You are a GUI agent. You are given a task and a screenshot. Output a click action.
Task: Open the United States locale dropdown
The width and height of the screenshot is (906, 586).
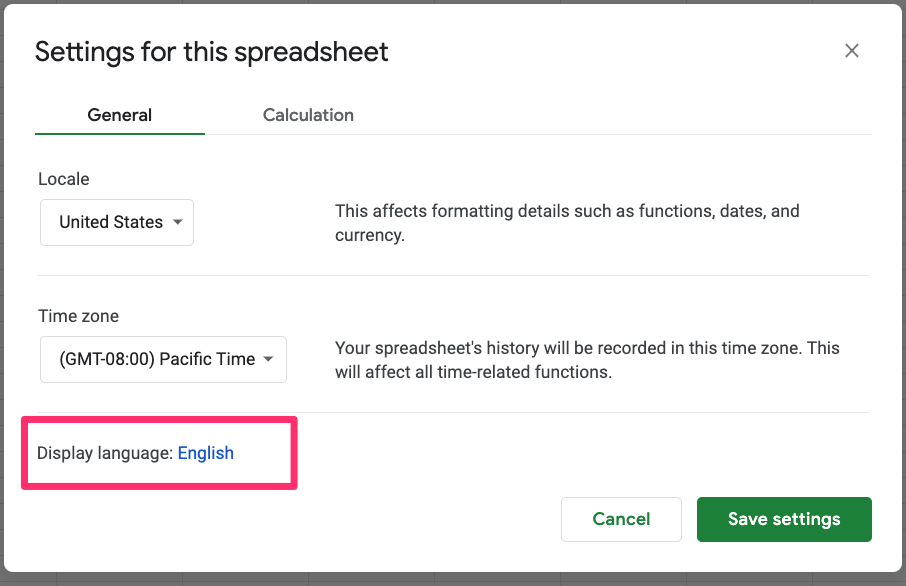tap(117, 222)
